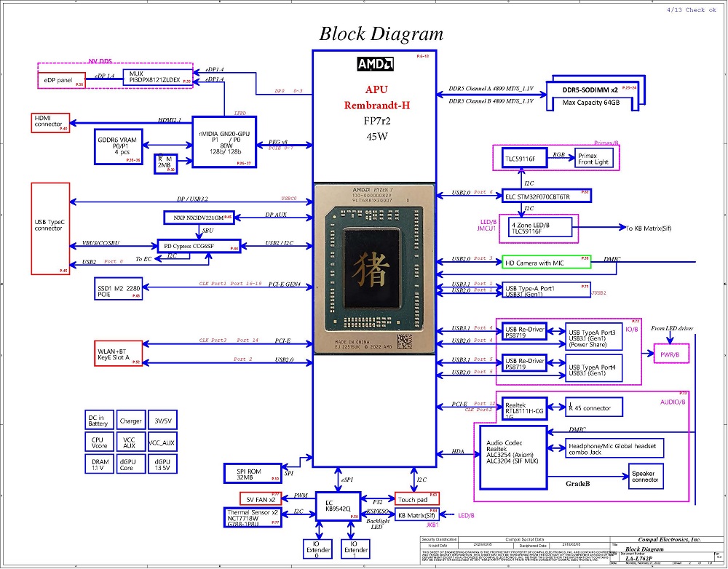Select the ELC STM32F070CBT6TR block
728x569 pixels.
point(547,196)
